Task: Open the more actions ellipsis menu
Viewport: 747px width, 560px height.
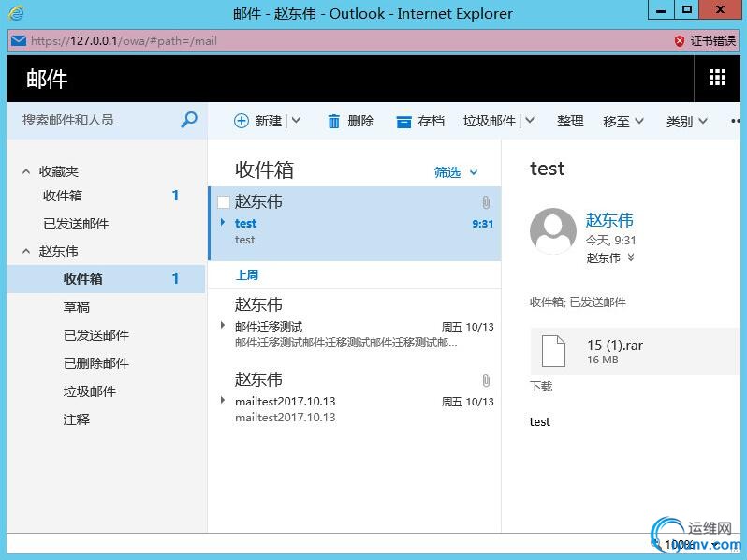Action: point(735,121)
